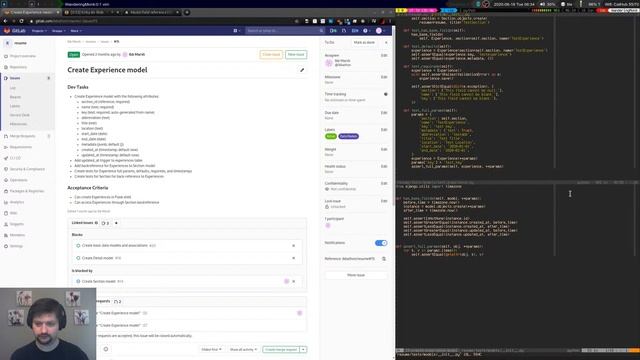Open the Help dropdown in the navbar
The width and height of the screenshot is (640, 360).
(x=367, y=31)
